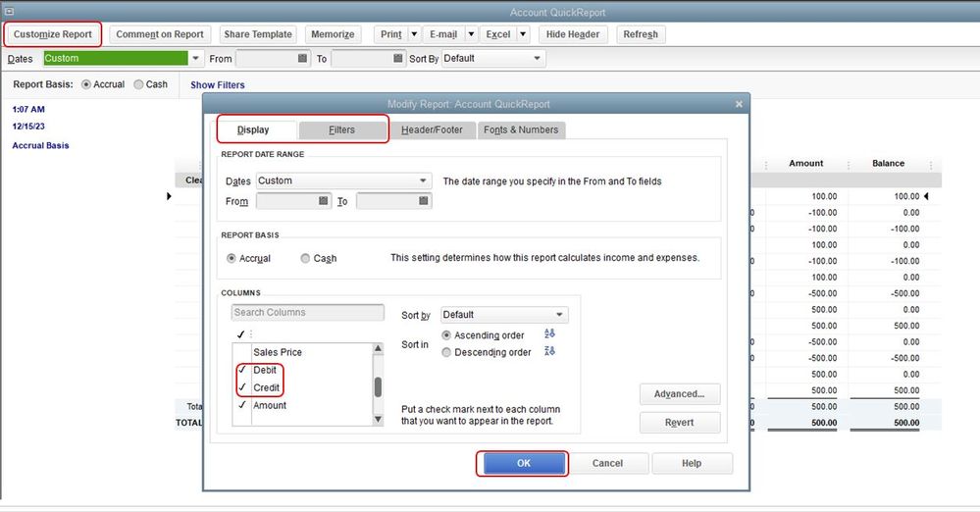The height and width of the screenshot is (512, 980).
Task: Click Excel button
Action: coord(498,34)
